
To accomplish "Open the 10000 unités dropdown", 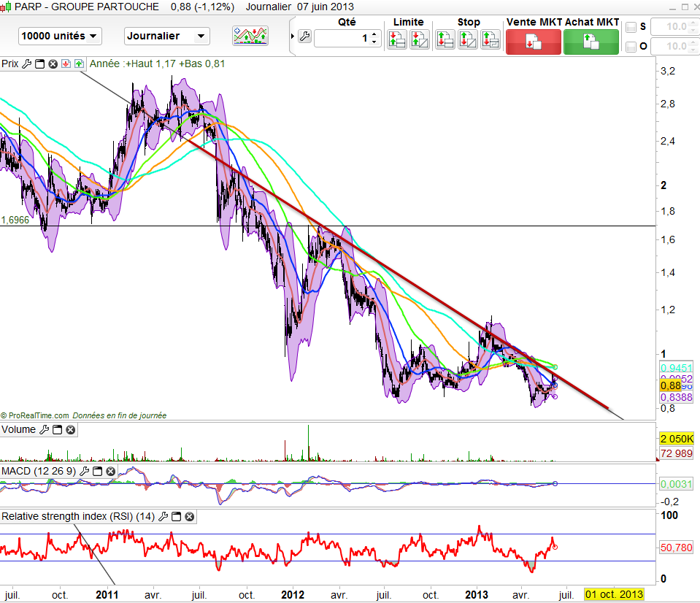I will 61,36.
